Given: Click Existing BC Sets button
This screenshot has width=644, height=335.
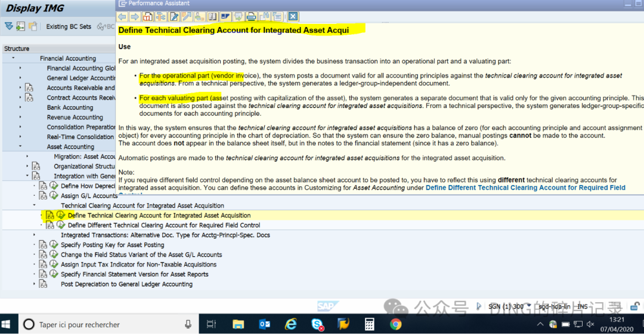Looking at the screenshot, I should click(x=69, y=26).
